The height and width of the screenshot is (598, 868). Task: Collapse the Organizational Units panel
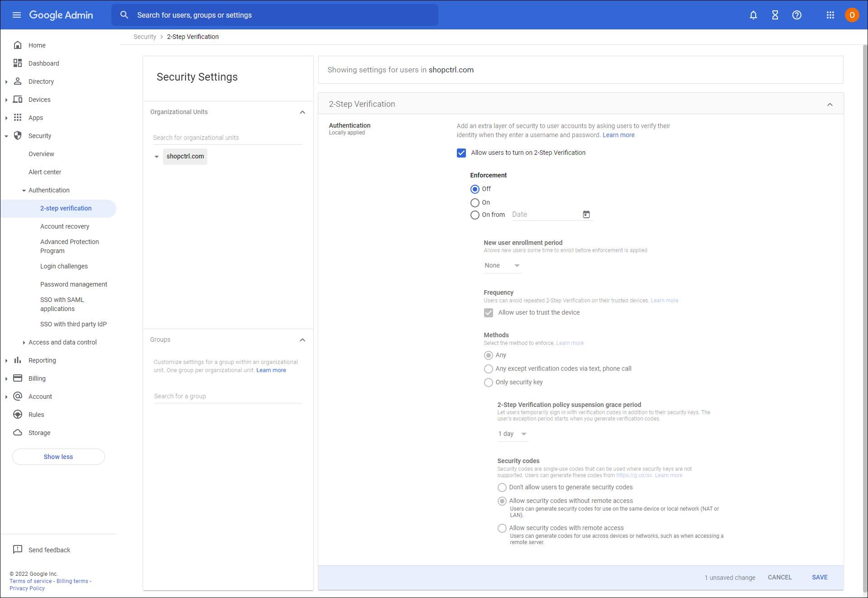point(302,112)
